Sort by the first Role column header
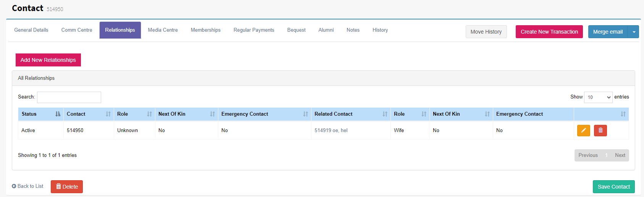The width and height of the screenshot is (644, 197). click(134, 114)
